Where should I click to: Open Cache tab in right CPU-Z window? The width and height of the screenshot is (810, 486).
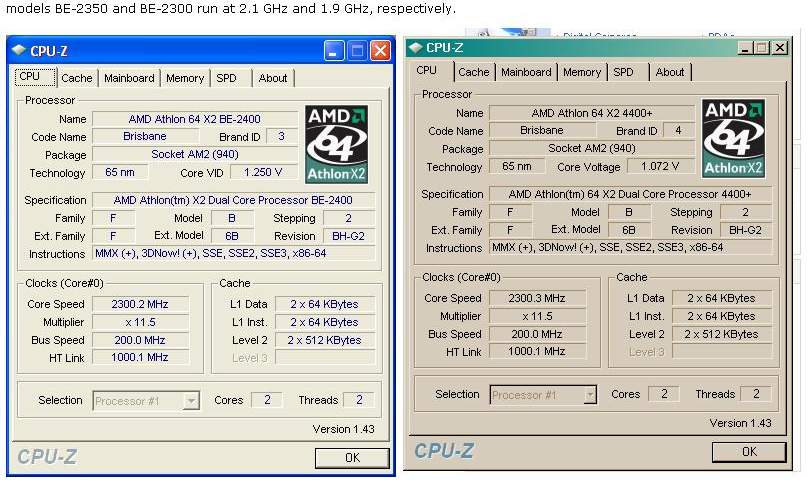(474, 72)
